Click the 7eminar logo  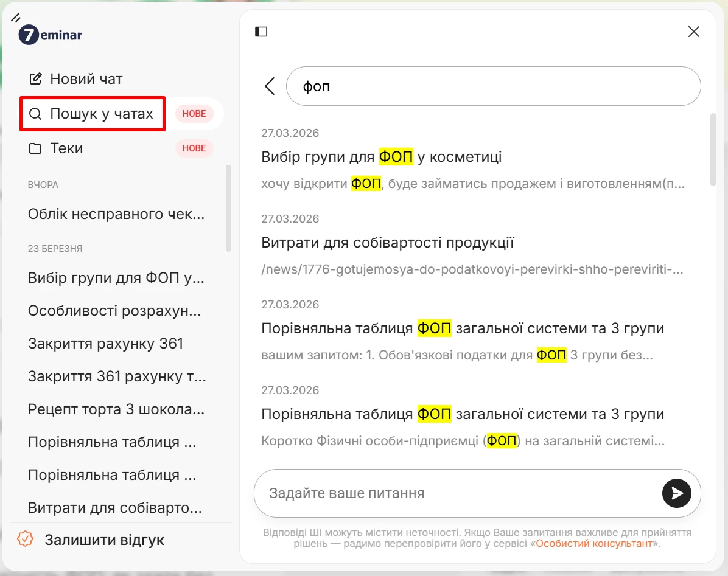pos(51,35)
